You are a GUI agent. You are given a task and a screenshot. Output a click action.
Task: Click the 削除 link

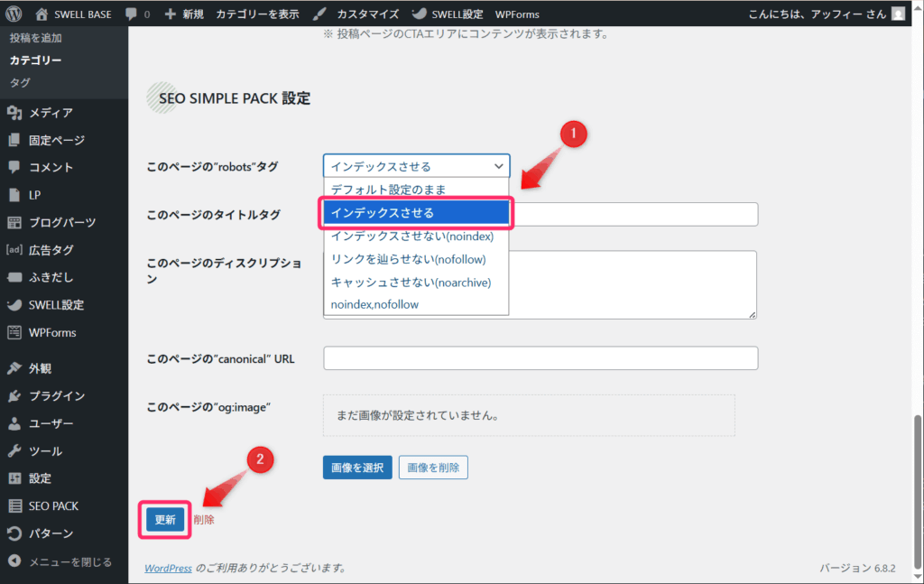204,519
